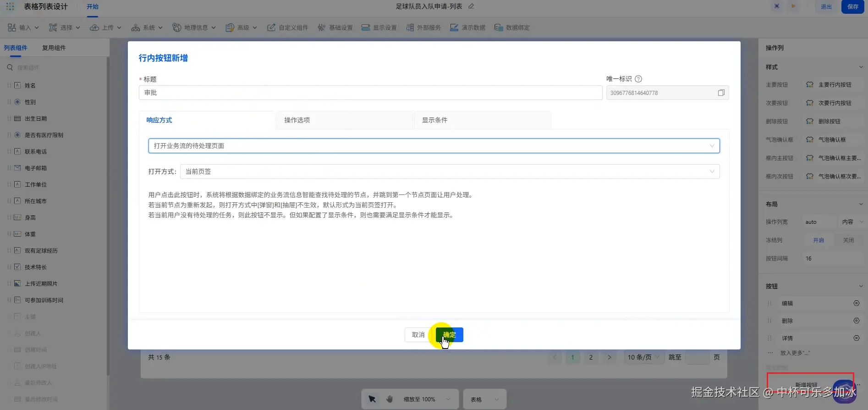Select the 是否有医疗限制 component icon

coord(17,135)
